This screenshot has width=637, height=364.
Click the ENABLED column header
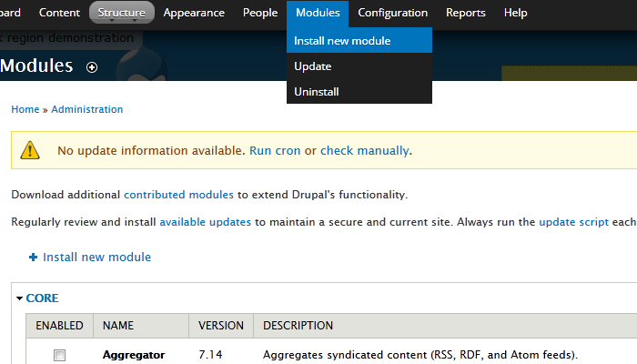tap(59, 326)
